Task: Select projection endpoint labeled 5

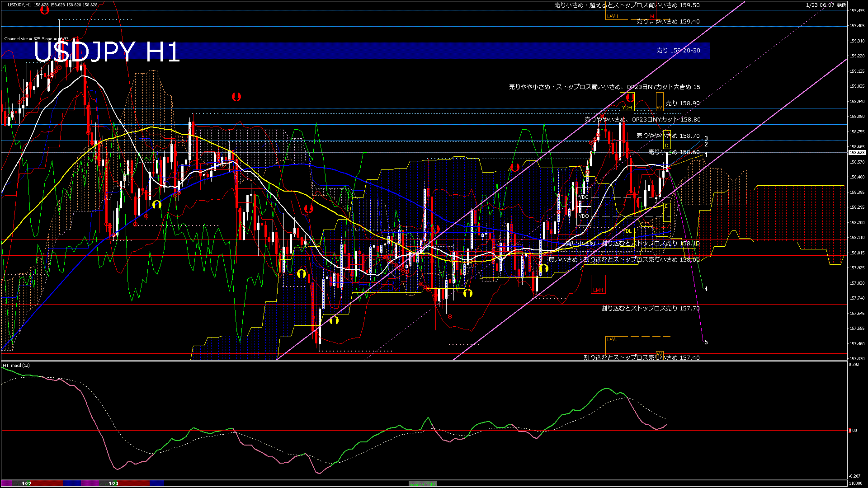Action: (x=706, y=342)
